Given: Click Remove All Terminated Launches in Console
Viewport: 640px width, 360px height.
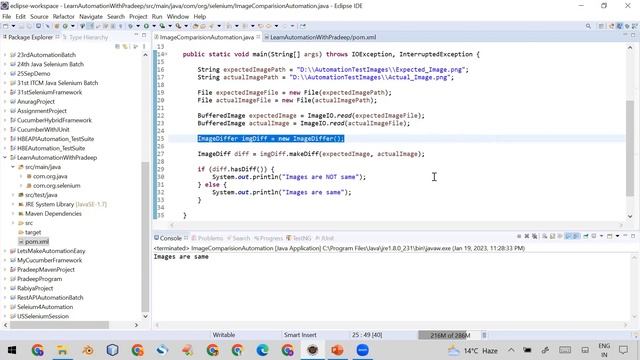Looking at the screenshot, I should point(534,236).
